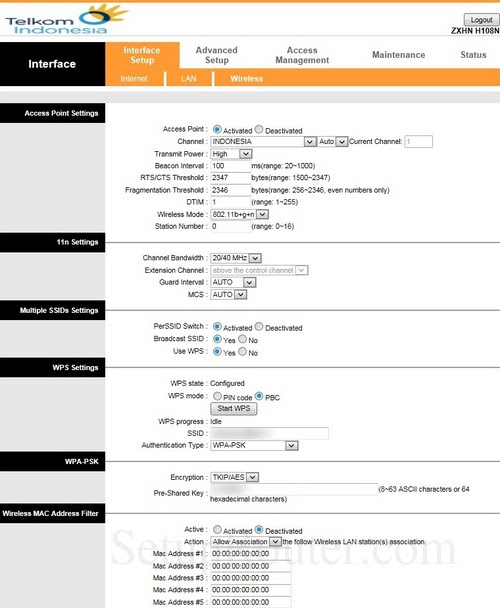
Task: Go to the Internet sub-tab
Action: [134, 79]
